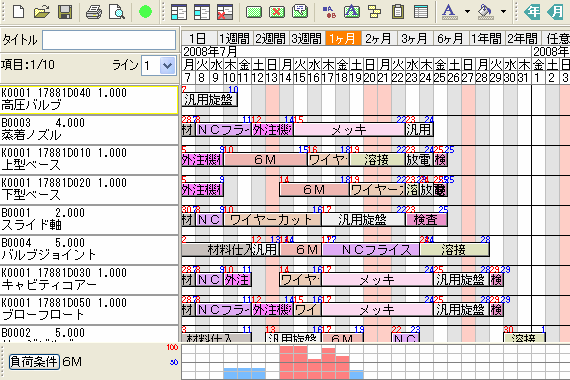Screen dimensions: 570x380
Task: Click the green circle status icon
Action: (x=145, y=12)
